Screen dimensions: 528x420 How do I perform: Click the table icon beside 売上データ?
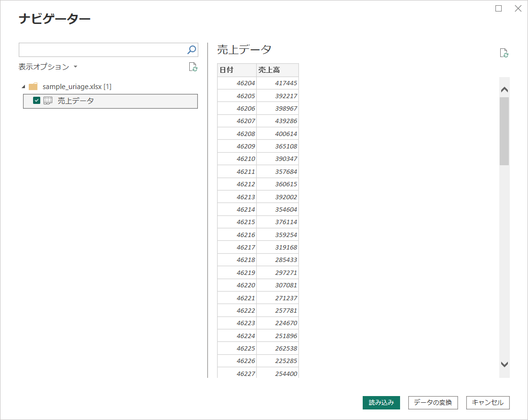48,101
